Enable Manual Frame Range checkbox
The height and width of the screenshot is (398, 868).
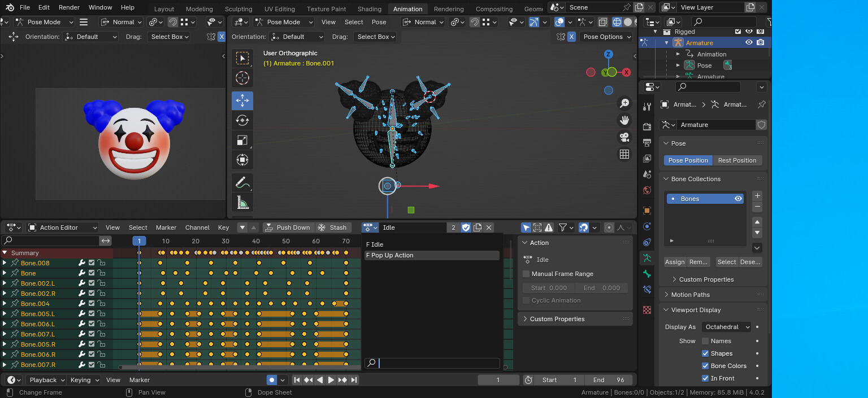(526, 274)
